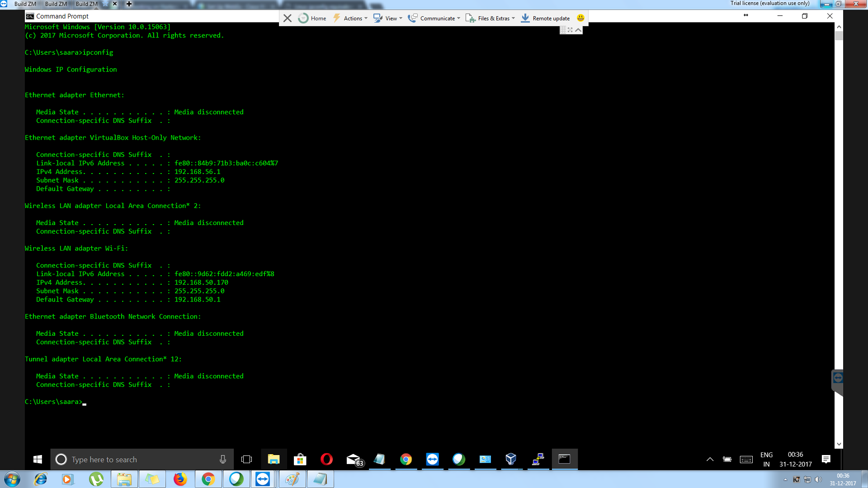Select the active Command Prompt taskbar icon

[x=564, y=459]
